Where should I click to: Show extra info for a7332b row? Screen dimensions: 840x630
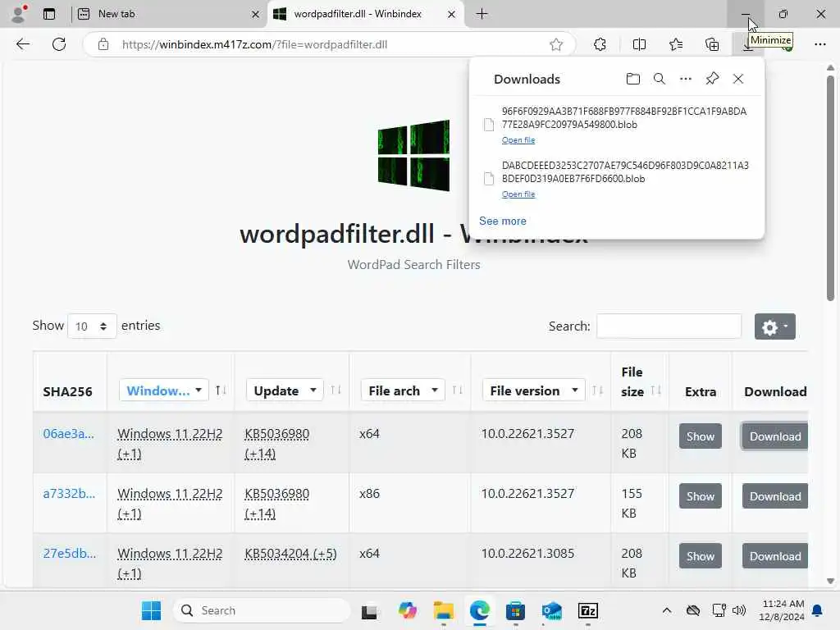coord(701,496)
